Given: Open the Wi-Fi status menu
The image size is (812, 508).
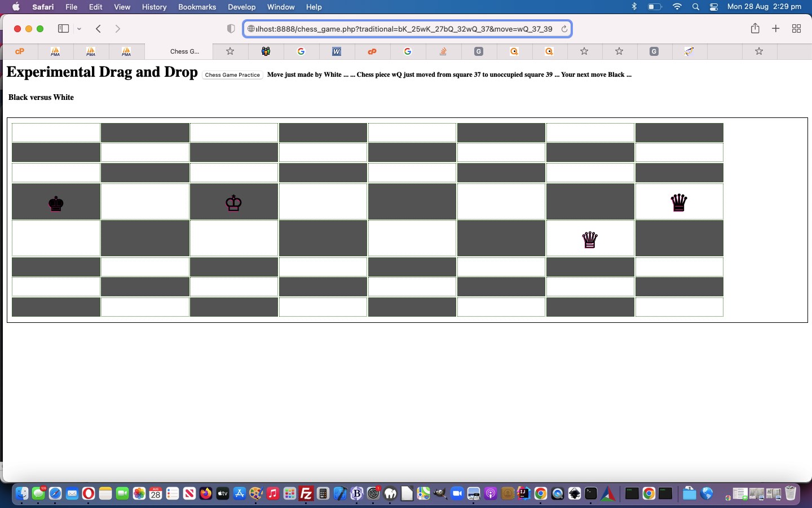Looking at the screenshot, I should coord(677,7).
